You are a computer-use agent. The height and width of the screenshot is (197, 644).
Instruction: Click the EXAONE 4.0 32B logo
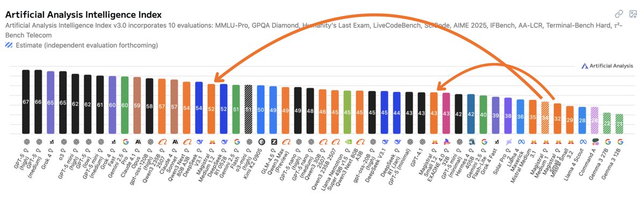pyautogui.click(x=447, y=142)
